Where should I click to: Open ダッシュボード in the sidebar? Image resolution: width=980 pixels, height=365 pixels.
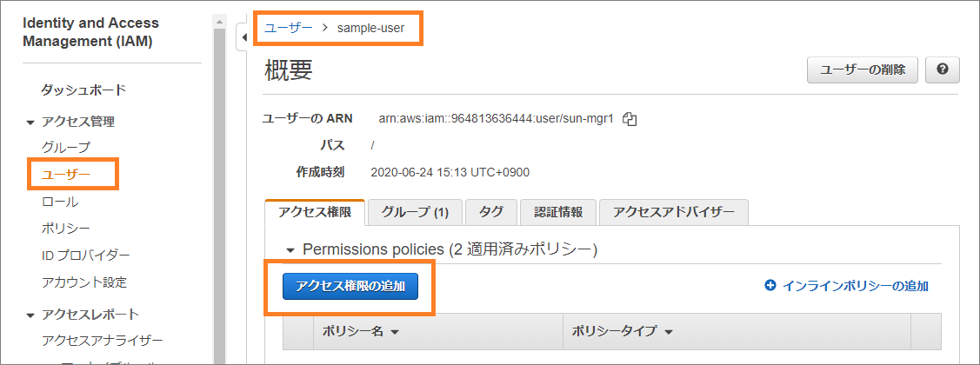click(83, 90)
